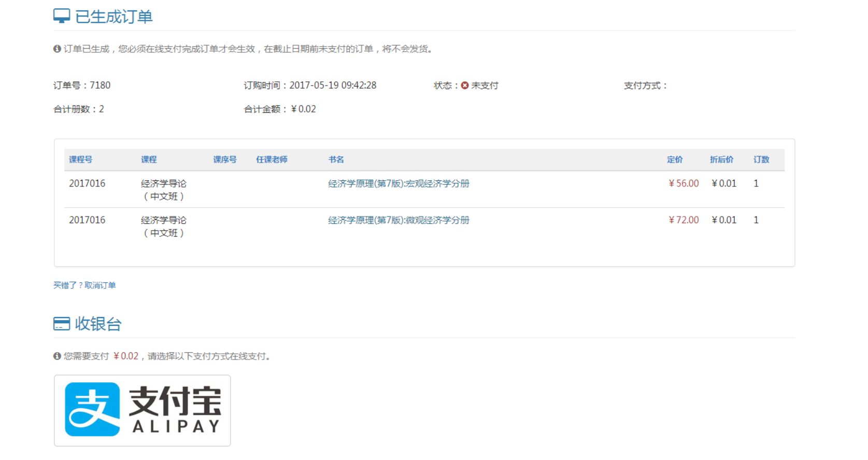The height and width of the screenshot is (460, 868).
Task: Click the info icon before 您需要支付
Action: [57, 356]
